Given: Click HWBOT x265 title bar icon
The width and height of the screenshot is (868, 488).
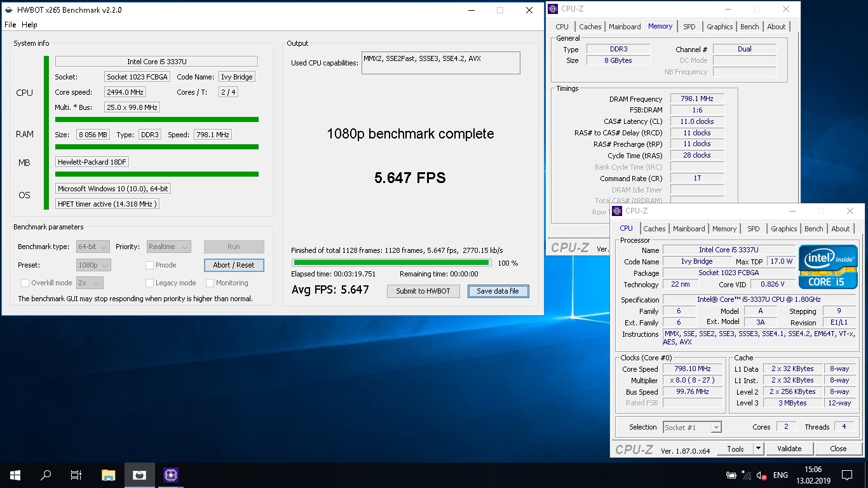Looking at the screenshot, I should click(x=8, y=10).
